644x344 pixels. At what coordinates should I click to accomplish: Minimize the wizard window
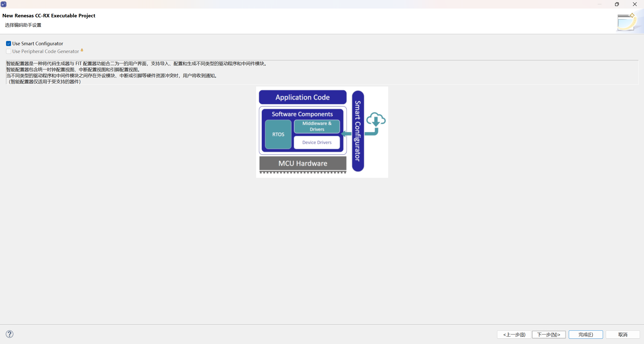tap(599, 4)
